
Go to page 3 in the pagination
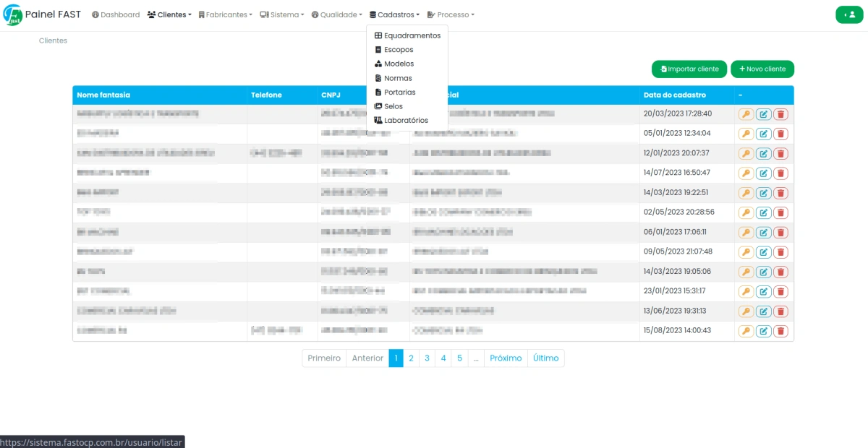427,358
